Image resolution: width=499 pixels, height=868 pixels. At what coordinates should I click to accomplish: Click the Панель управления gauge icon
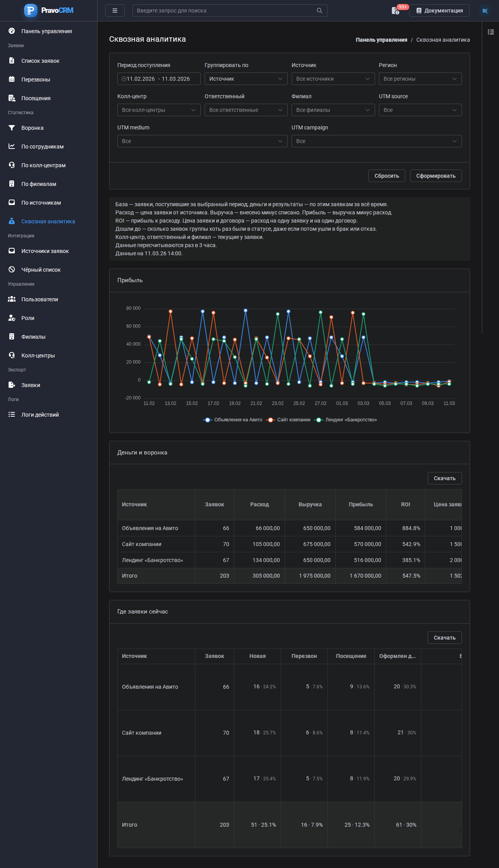(12, 31)
